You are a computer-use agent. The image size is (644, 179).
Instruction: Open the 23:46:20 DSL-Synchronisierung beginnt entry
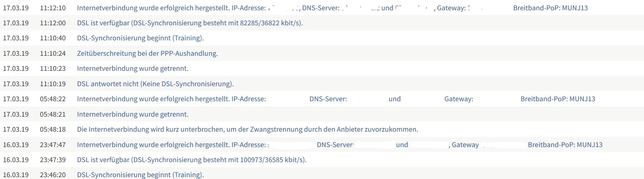(x=140, y=175)
